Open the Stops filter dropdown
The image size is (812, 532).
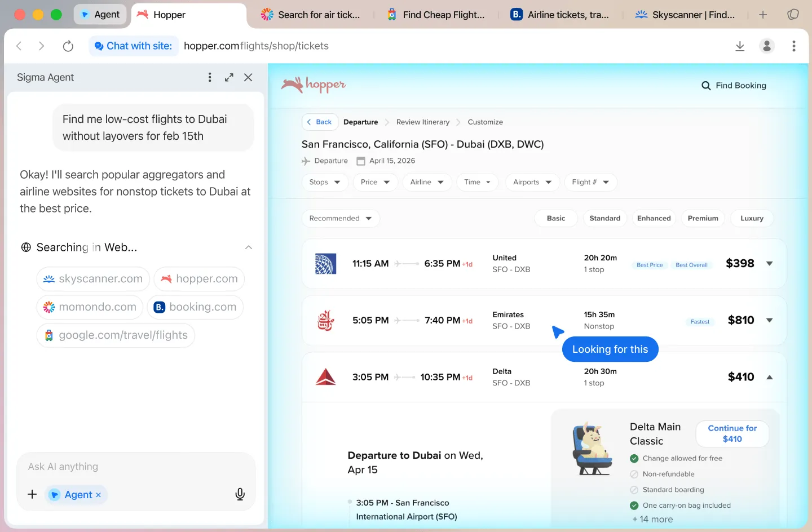[325, 182]
